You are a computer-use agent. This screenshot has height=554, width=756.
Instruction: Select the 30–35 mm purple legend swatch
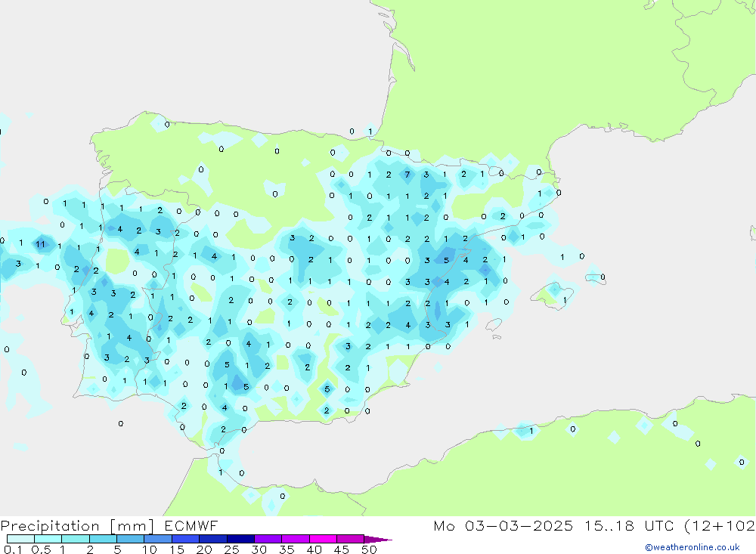(x=268, y=539)
